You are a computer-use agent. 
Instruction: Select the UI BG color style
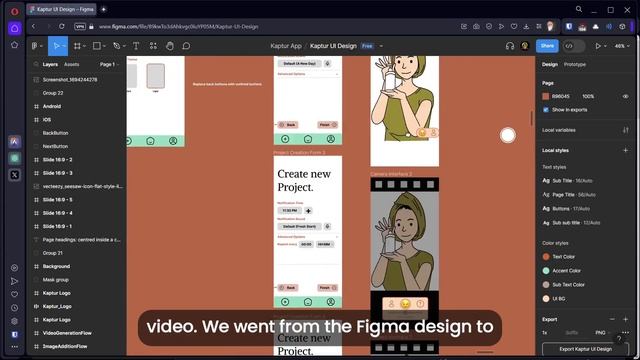tap(554, 299)
